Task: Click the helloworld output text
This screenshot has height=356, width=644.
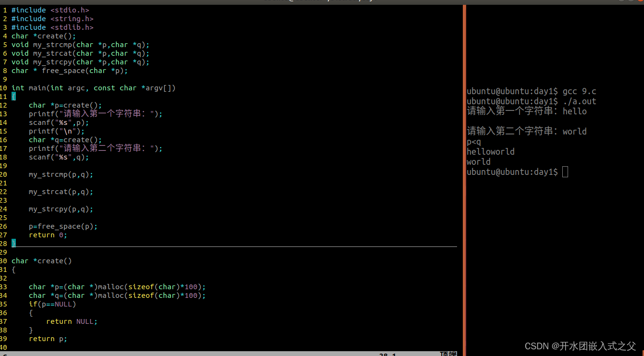Action: pyautogui.click(x=490, y=151)
